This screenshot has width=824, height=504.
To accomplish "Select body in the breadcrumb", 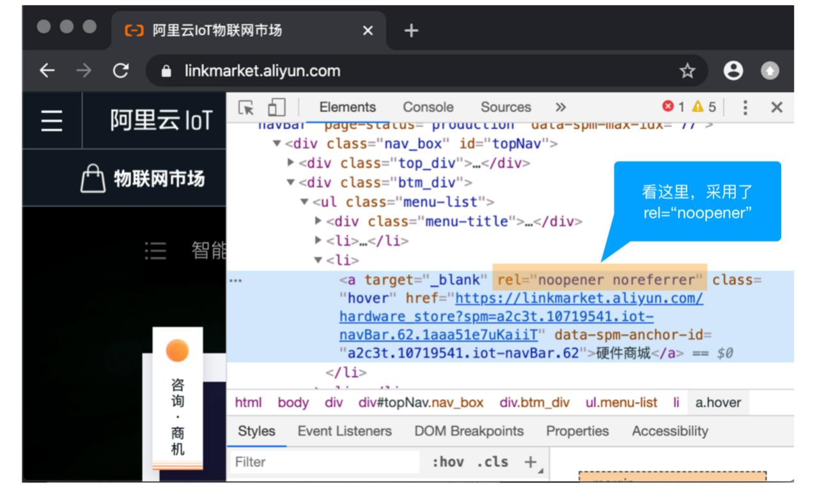I will tap(293, 403).
